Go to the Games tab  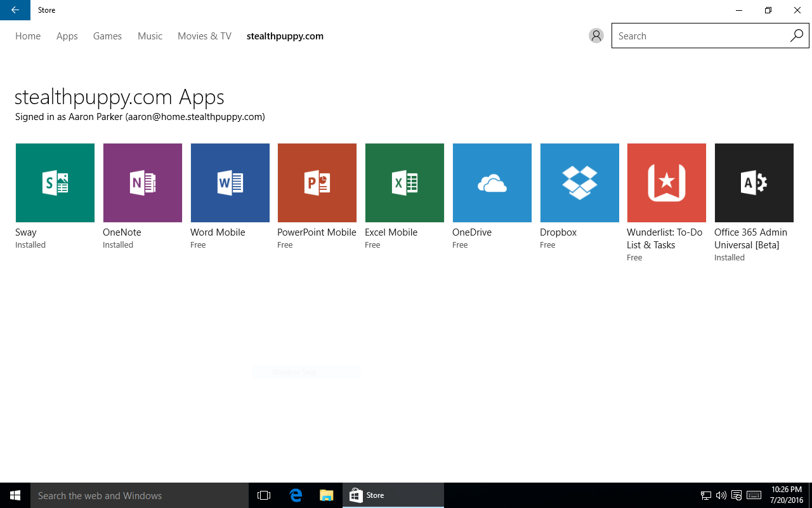[107, 36]
